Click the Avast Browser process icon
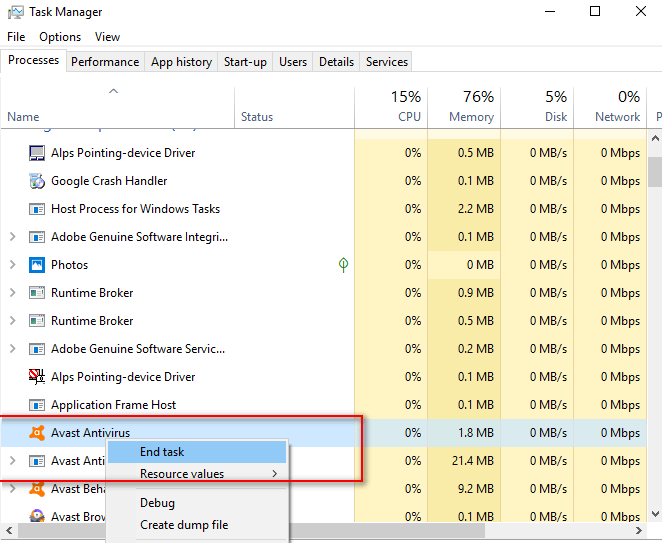This screenshot has height=543, width=662. [x=37, y=516]
